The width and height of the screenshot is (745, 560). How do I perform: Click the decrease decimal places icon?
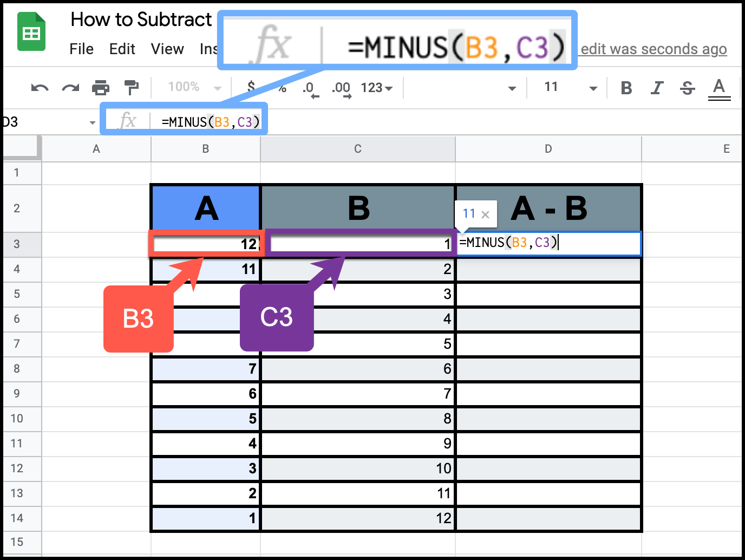[x=309, y=87]
